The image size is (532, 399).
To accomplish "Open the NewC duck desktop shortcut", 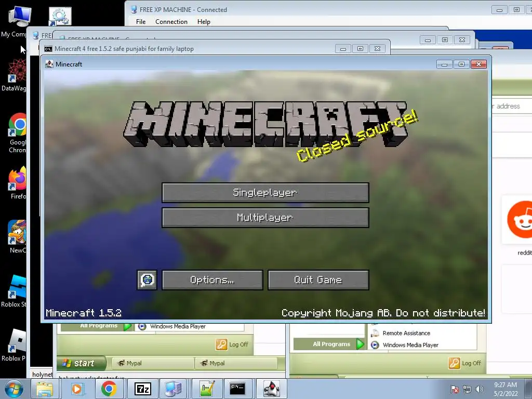I will pos(17,236).
